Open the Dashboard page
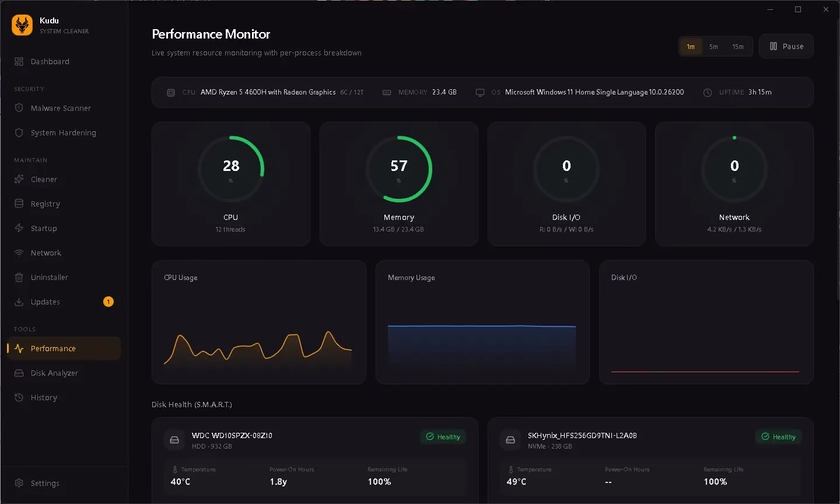 click(x=50, y=61)
